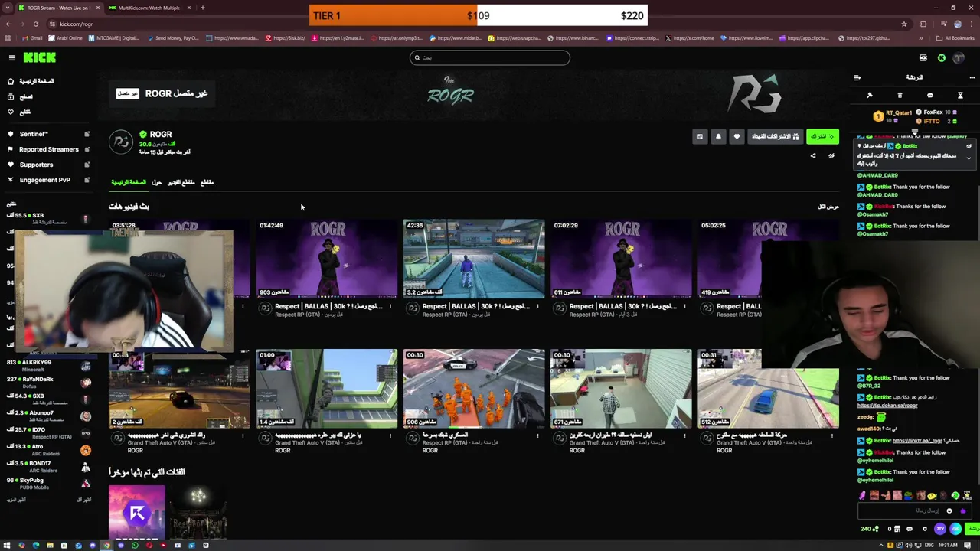The image size is (980, 551).
Task: Open chat settings gear icon
Action: pyautogui.click(x=924, y=529)
